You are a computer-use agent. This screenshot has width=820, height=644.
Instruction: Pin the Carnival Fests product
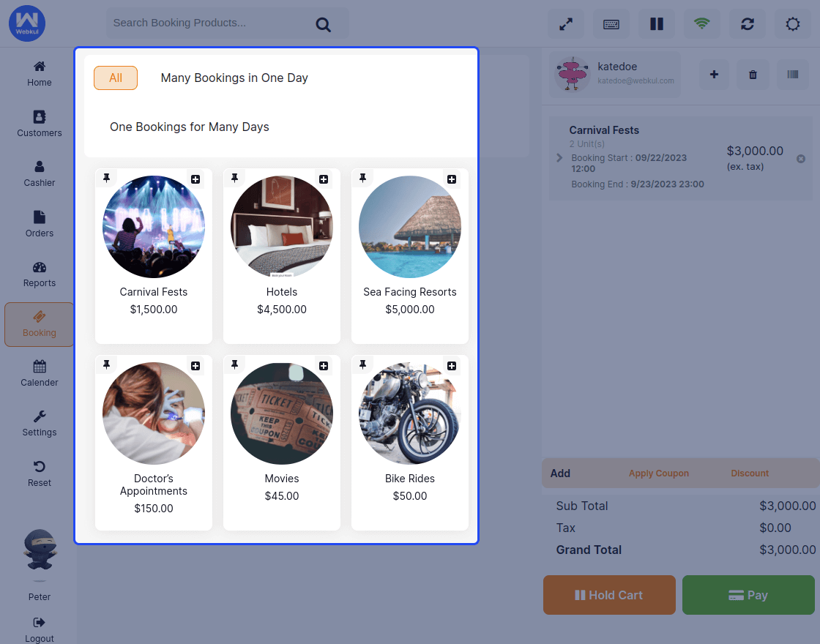click(107, 179)
